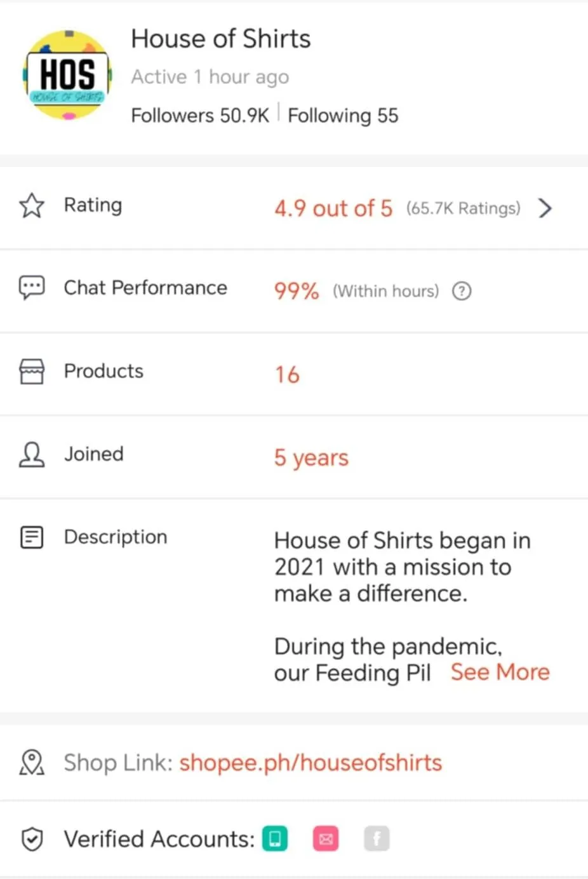
Task: Click the Description document icon
Action: tap(32, 537)
